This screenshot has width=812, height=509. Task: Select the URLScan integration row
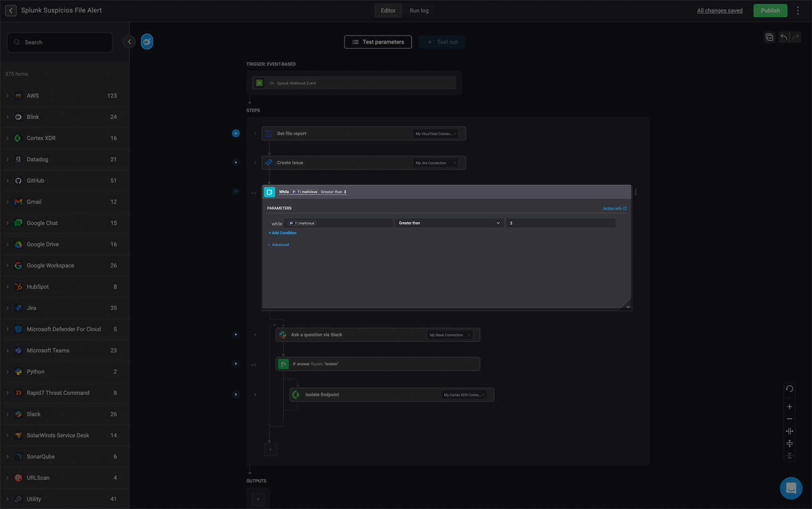[65, 478]
